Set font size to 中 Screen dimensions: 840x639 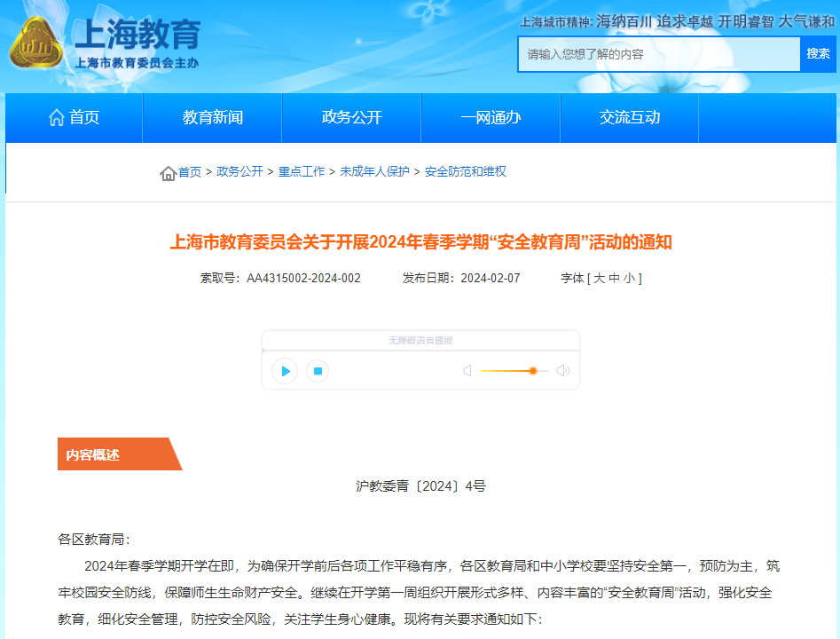tap(614, 278)
